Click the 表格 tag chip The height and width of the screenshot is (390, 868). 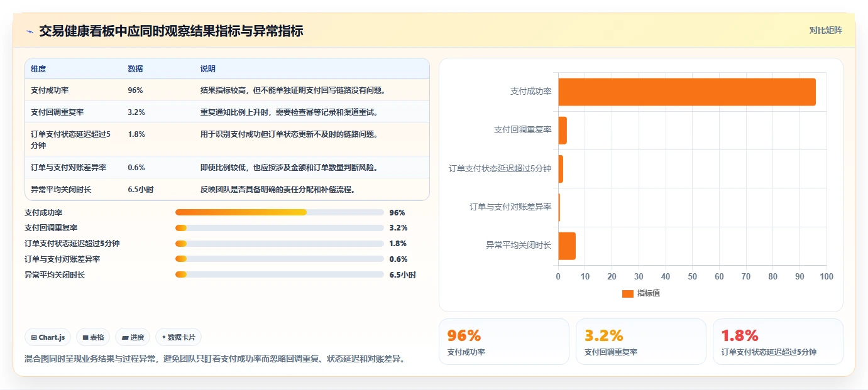pyautogui.click(x=93, y=337)
